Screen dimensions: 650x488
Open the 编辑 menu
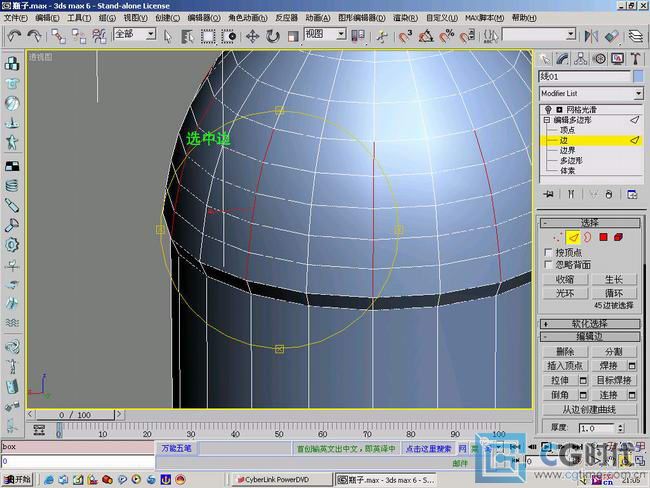(x=47, y=18)
